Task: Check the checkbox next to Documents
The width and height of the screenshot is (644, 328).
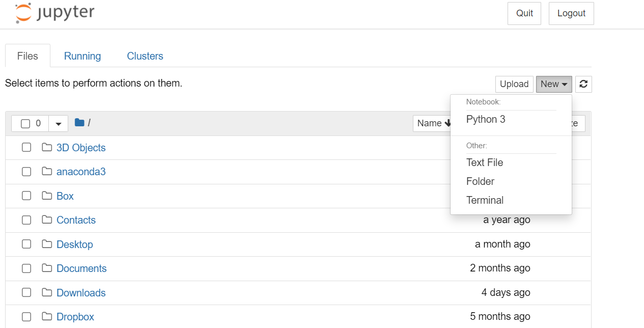Action: coord(26,268)
